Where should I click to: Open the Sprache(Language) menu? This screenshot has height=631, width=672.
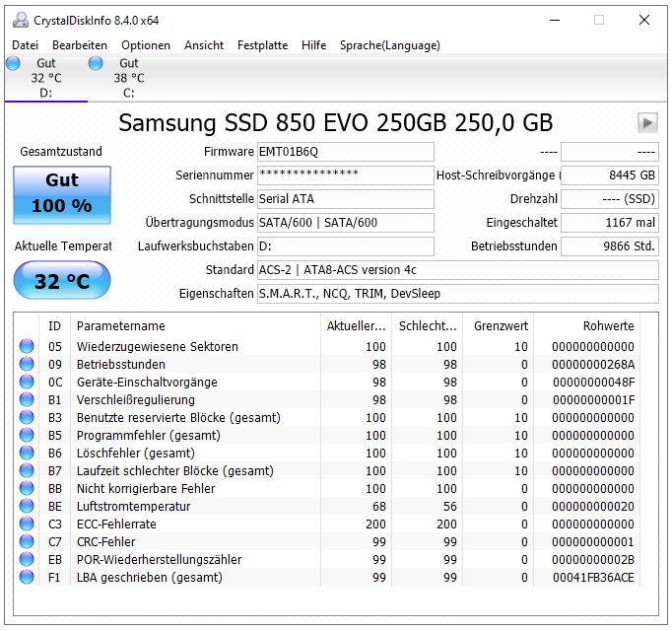point(390,45)
